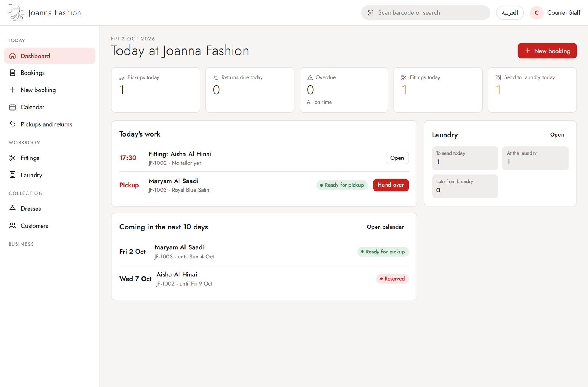
Task: Open the Laundry panel via its Open link
Action: 557,135
